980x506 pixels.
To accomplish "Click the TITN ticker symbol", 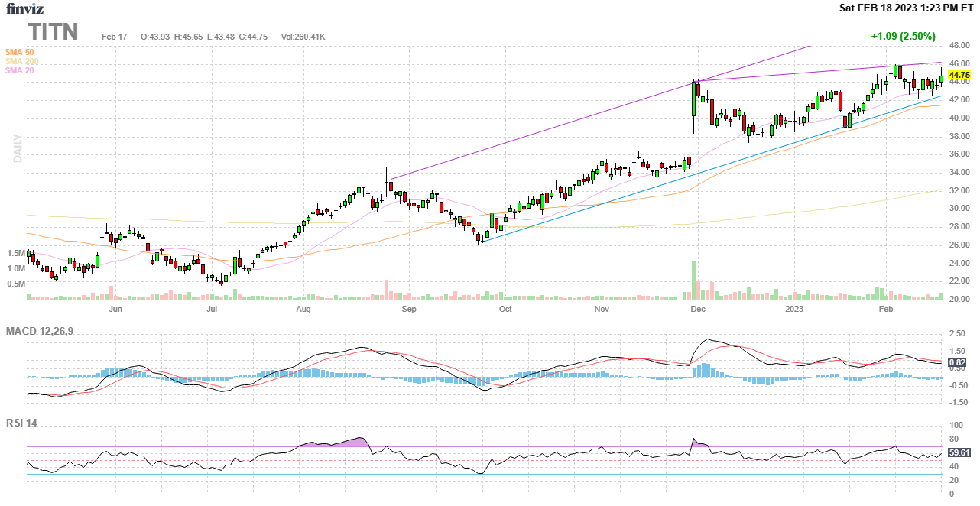I will (x=54, y=32).
